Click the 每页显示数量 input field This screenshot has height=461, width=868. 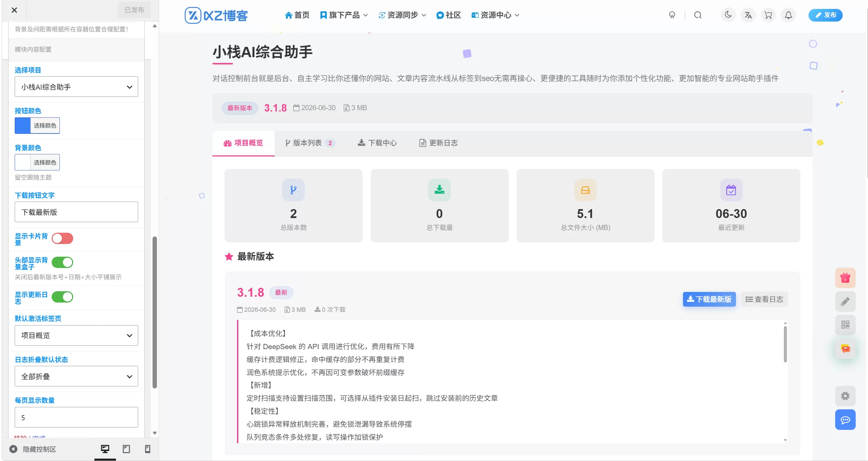pos(76,418)
